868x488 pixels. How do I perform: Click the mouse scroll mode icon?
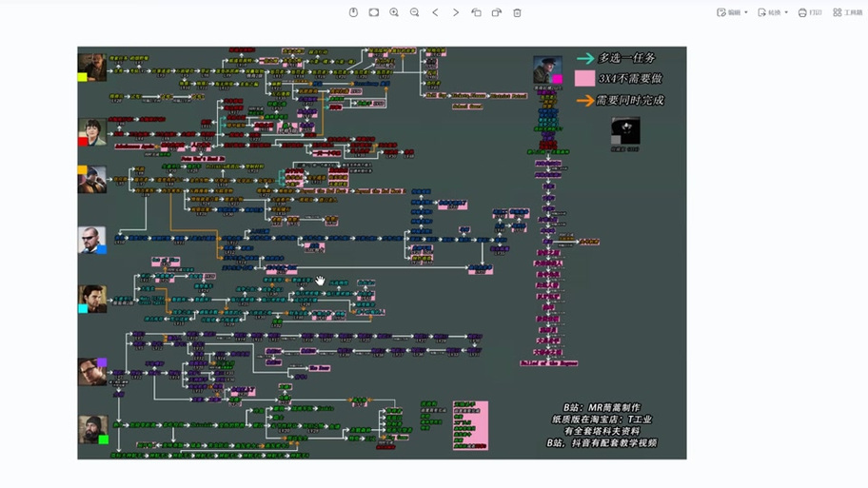[353, 12]
